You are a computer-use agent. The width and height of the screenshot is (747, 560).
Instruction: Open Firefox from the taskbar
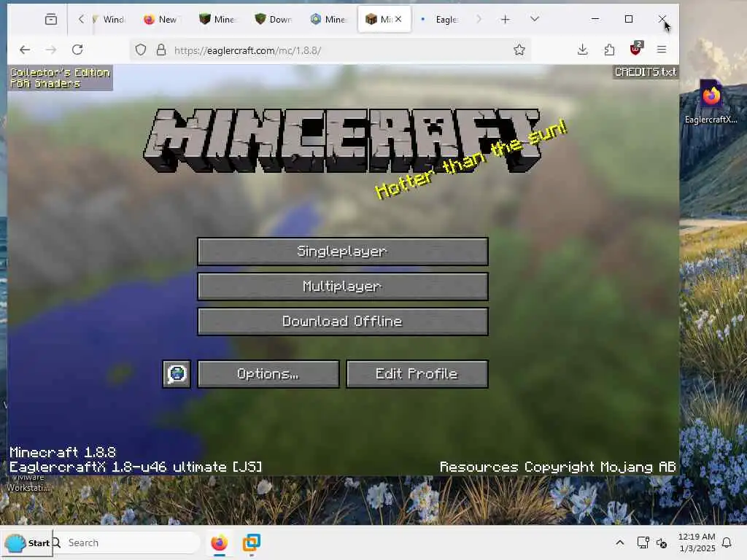pyautogui.click(x=219, y=542)
